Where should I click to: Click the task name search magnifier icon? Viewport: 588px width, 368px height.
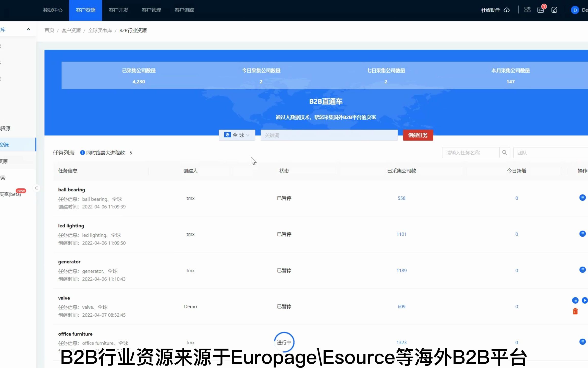pos(505,153)
